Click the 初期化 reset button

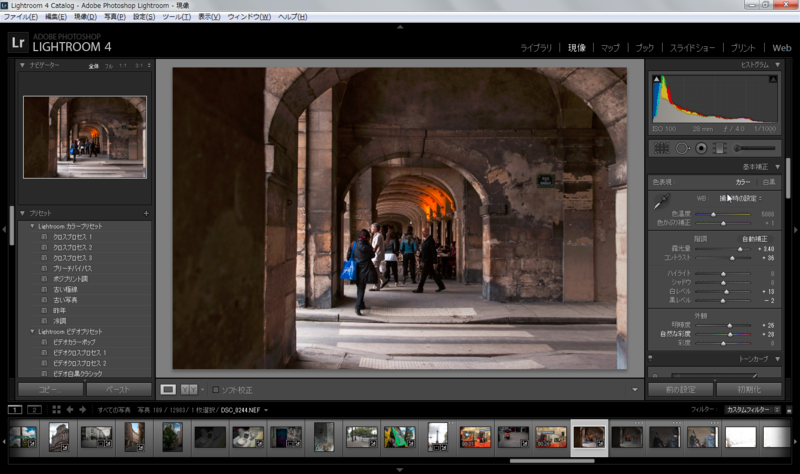[x=749, y=390]
